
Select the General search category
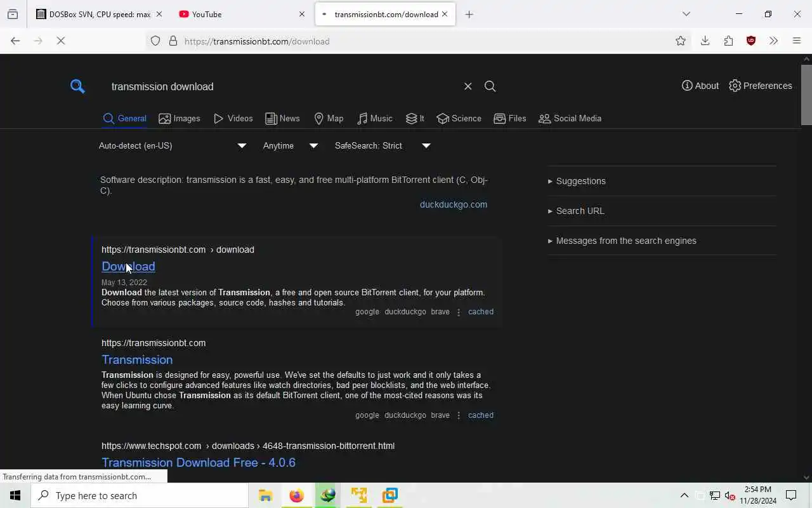[125, 119]
